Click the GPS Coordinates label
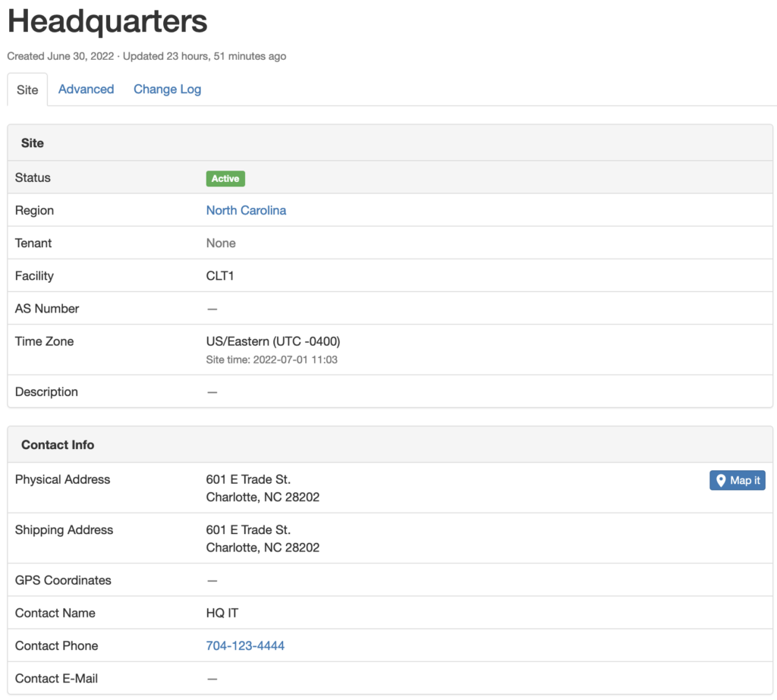This screenshot has width=777, height=700. [63, 580]
